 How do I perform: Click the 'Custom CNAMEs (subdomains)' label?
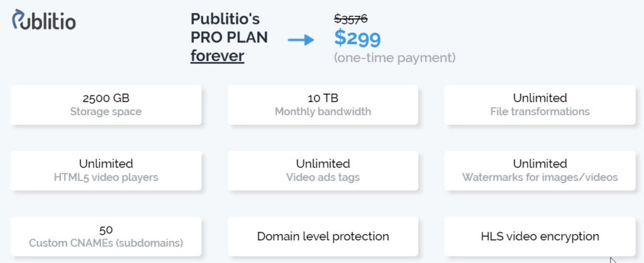(106, 243)
